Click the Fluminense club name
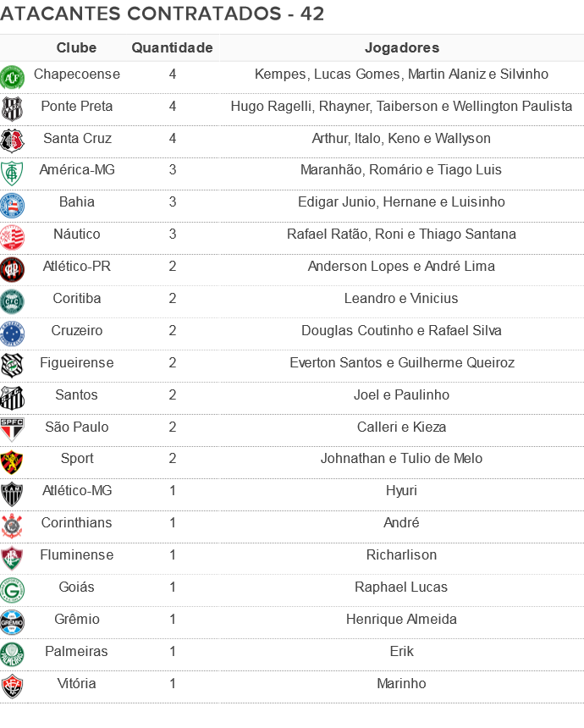Screen dimensions: 584x728 (77, 554)
